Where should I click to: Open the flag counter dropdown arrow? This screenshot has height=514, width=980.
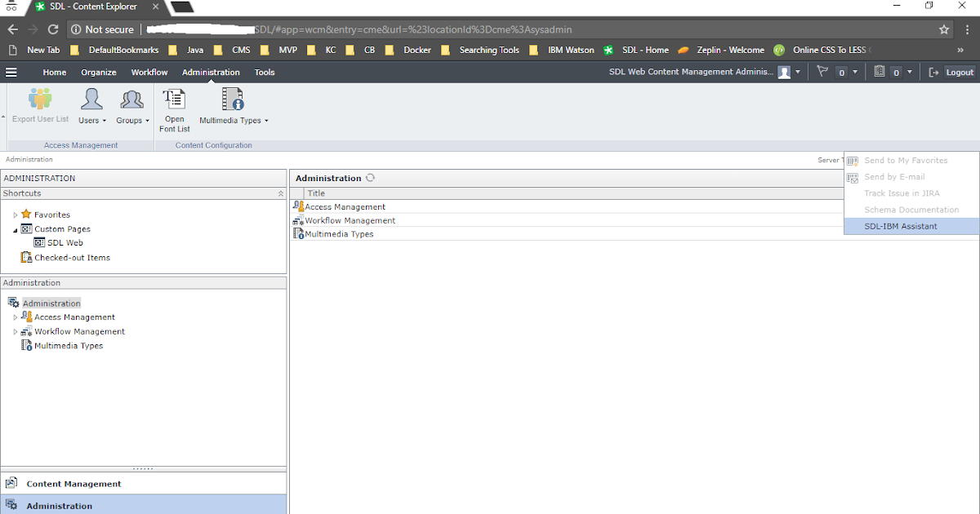click(854, 72)
